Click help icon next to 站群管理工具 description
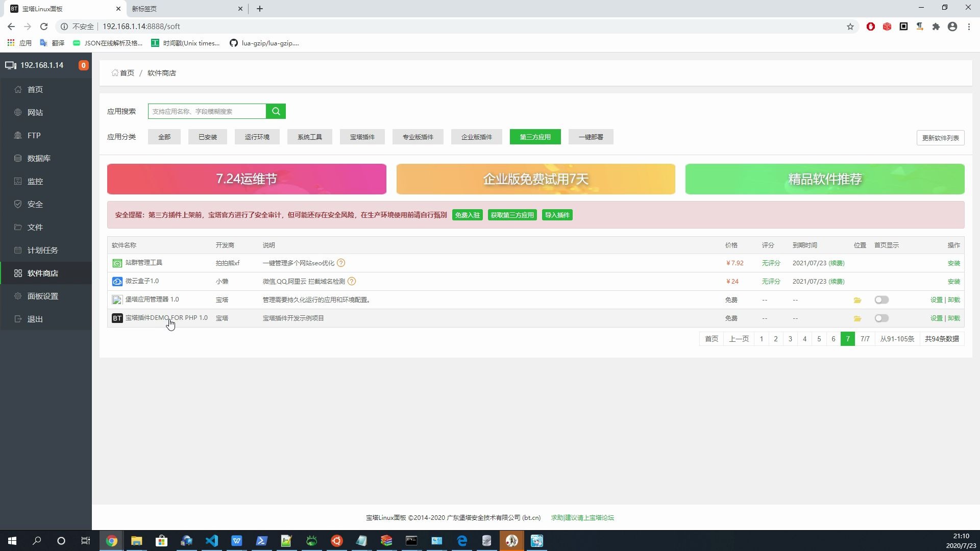The image size is (980, 551). [x=341, y=263]
